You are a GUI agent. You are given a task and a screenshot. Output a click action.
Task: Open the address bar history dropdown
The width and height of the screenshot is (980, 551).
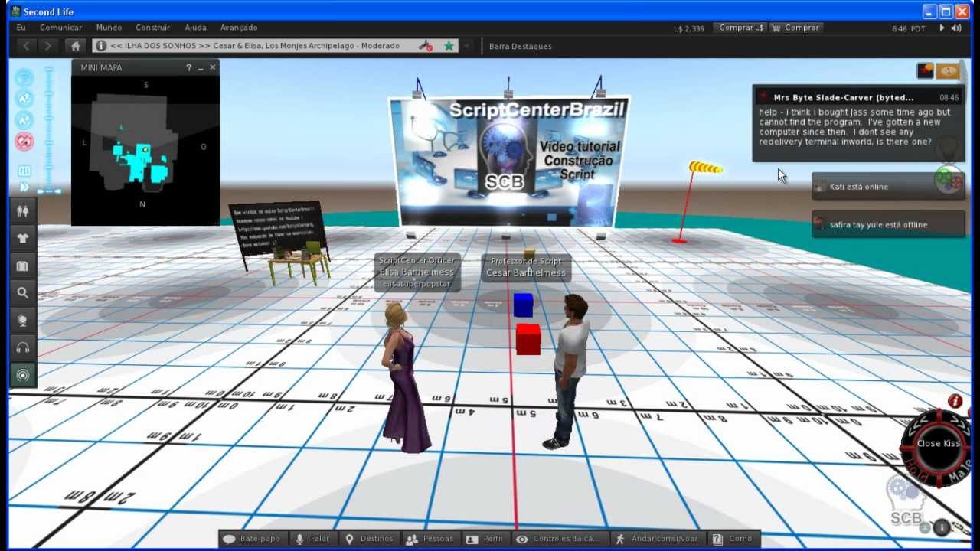pyautogui.click(x=466, y=46)
